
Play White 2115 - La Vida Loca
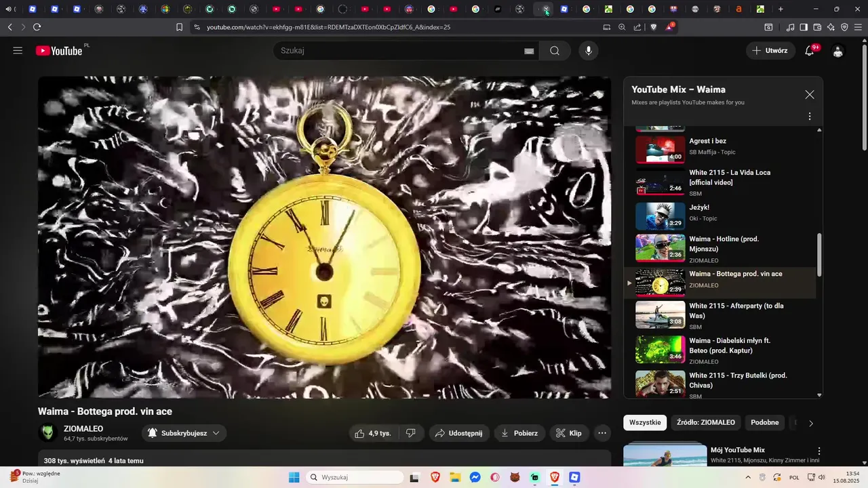click(x=720, y=183)
